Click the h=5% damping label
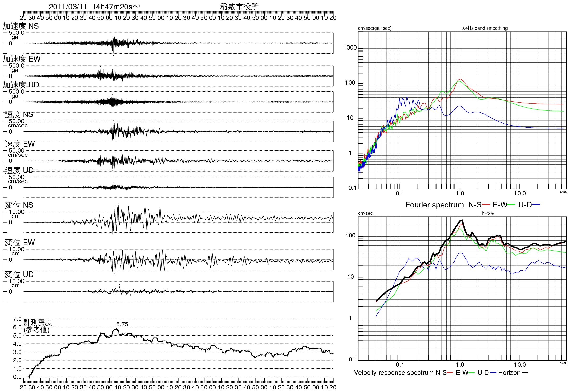Image resolution: width=570 pixels, height=392 pixels. click(x=488, y=213)
